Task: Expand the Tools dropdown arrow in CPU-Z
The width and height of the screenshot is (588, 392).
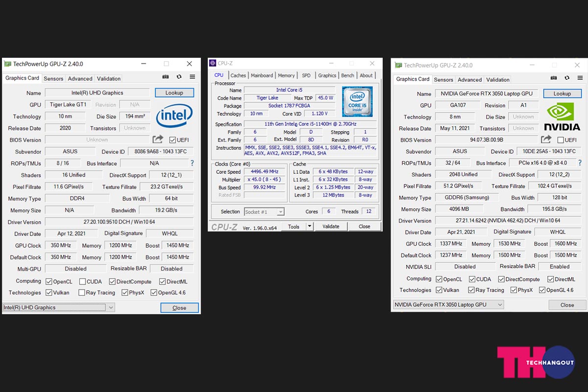Action: [309, 226]
